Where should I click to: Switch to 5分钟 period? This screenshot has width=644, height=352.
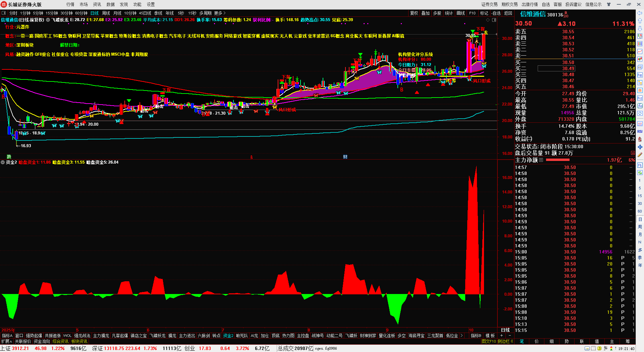[38, 13]
